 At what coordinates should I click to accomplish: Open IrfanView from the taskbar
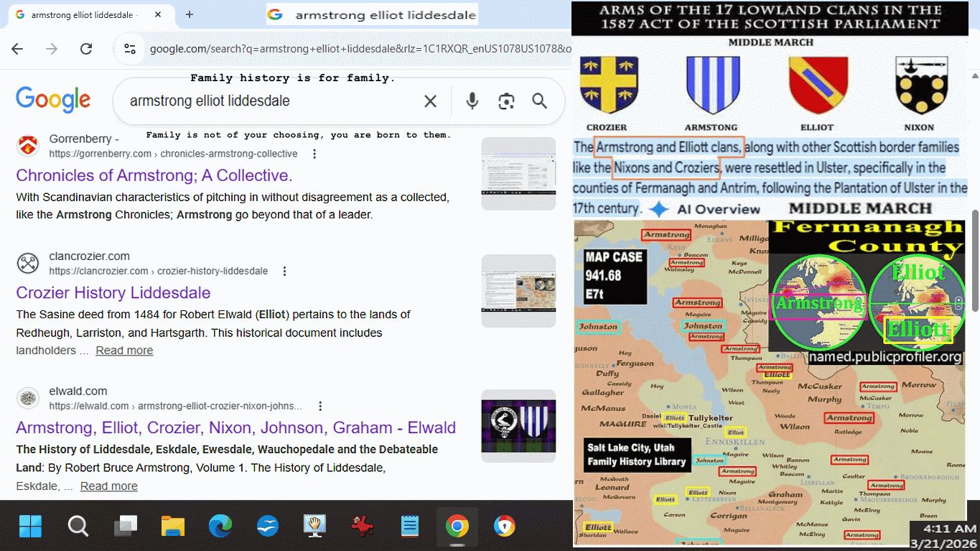point(363,527)
